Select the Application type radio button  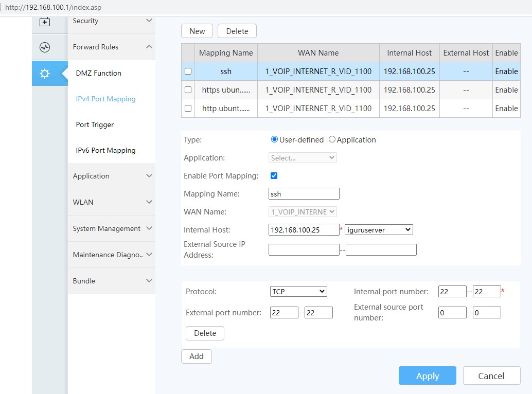coord(332,139)
